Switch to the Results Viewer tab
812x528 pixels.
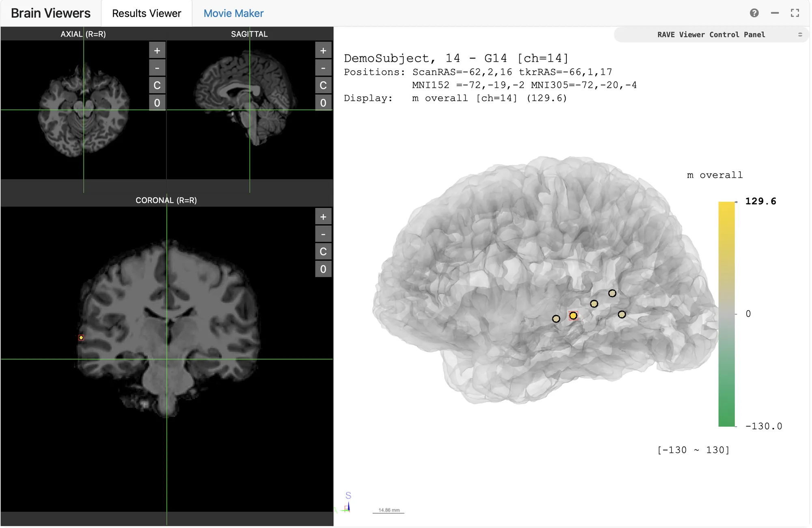pos(147,13)
